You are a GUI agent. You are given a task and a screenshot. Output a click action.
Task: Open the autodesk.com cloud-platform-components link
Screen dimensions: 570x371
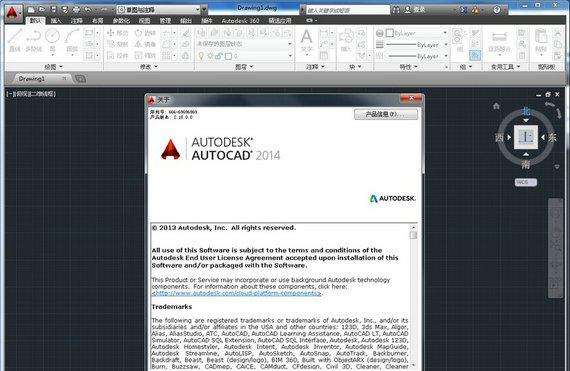point(237,293)
